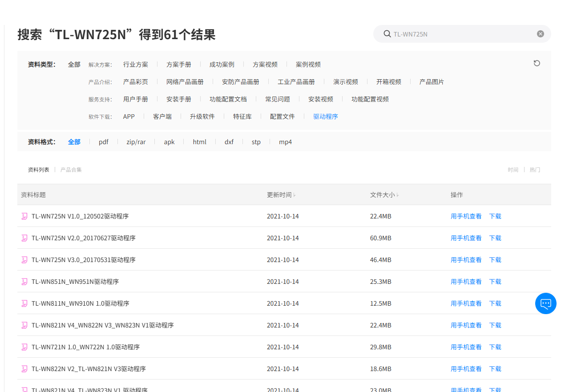
Task: Download TL-WN725N V3.0_20170531 driver
Action: coord(495,260)
